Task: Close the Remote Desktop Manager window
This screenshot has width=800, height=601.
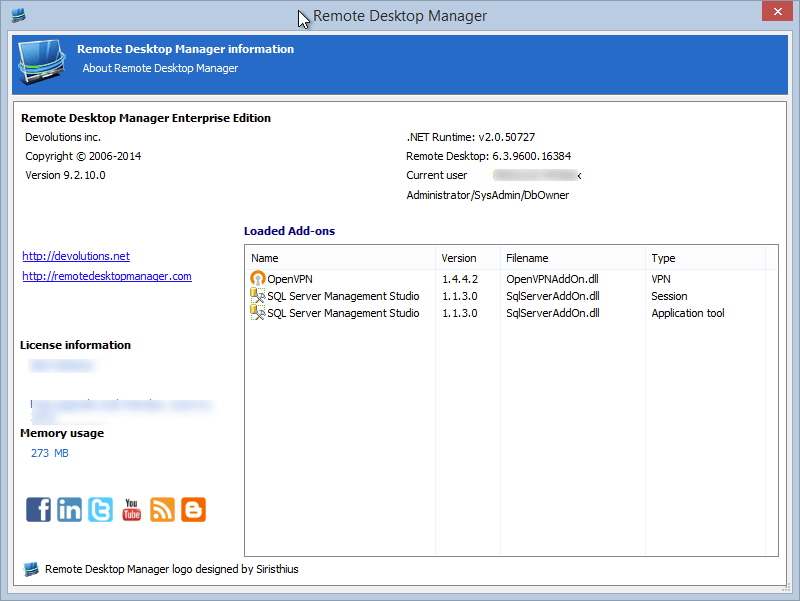Action: 777,11
